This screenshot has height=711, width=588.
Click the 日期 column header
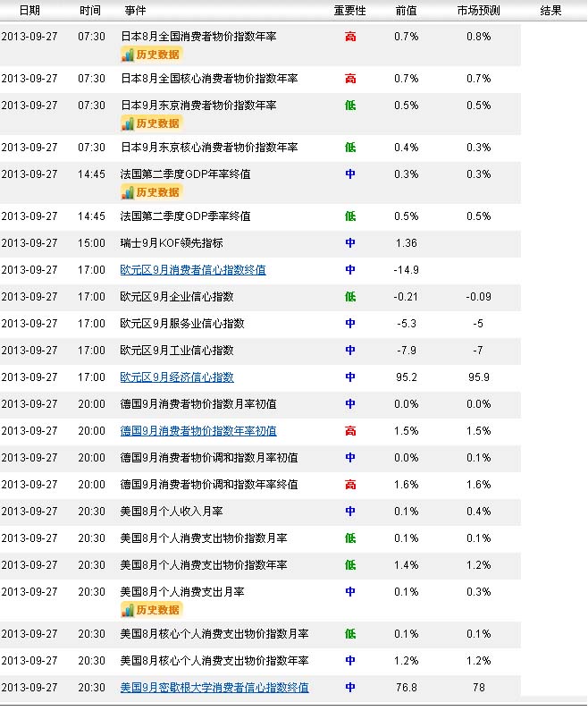(x=29, y=11)
